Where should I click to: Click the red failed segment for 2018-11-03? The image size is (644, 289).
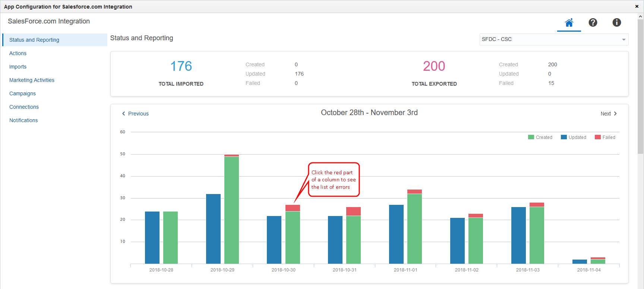(x=537, y=205)
